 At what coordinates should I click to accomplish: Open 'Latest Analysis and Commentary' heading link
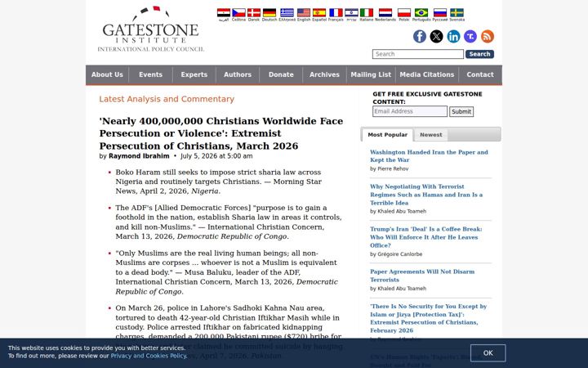tap(167, 99)
